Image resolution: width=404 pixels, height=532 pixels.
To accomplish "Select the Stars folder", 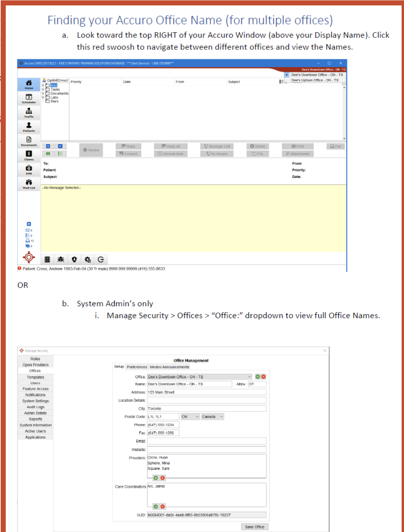I will point(52,101).
